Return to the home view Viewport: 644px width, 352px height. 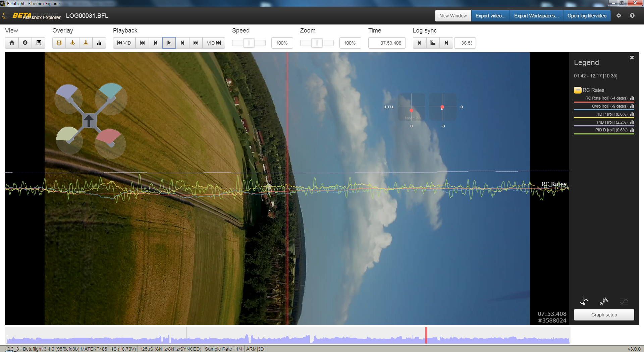pos(11,43)
